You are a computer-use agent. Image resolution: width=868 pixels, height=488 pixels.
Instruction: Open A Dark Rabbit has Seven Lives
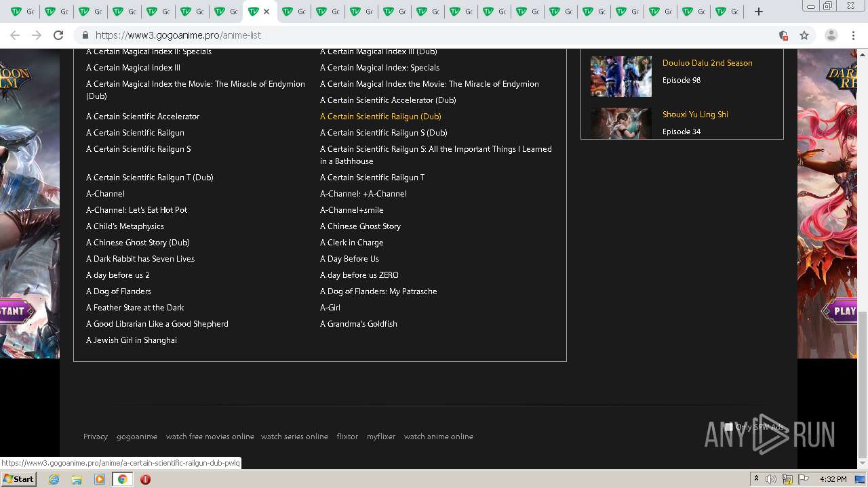(140, 259)
